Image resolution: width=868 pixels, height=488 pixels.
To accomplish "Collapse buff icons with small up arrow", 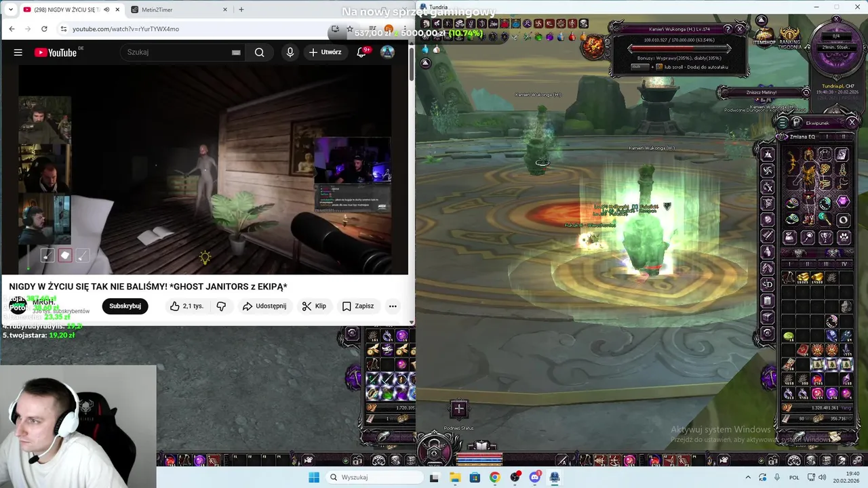I will click(426, 63).
